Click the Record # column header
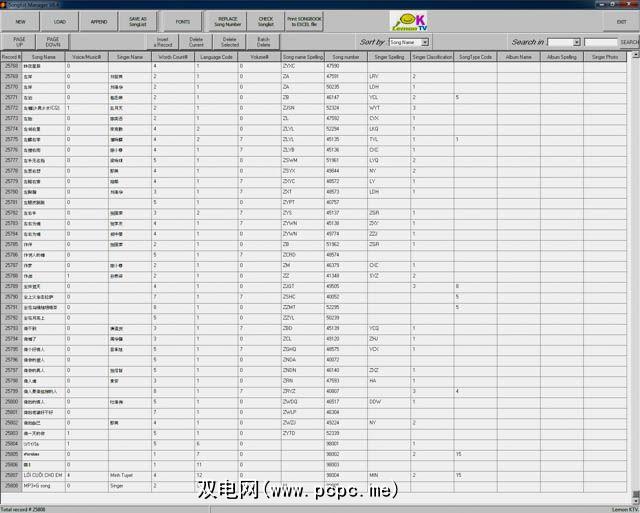This screenshot has height=513, width=640. [x=11, y=57]
